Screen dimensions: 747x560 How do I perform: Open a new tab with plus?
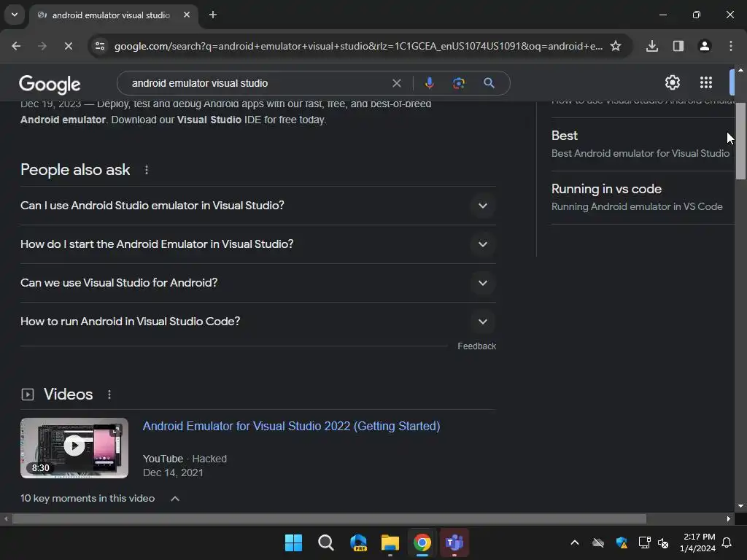click(213, 15)
